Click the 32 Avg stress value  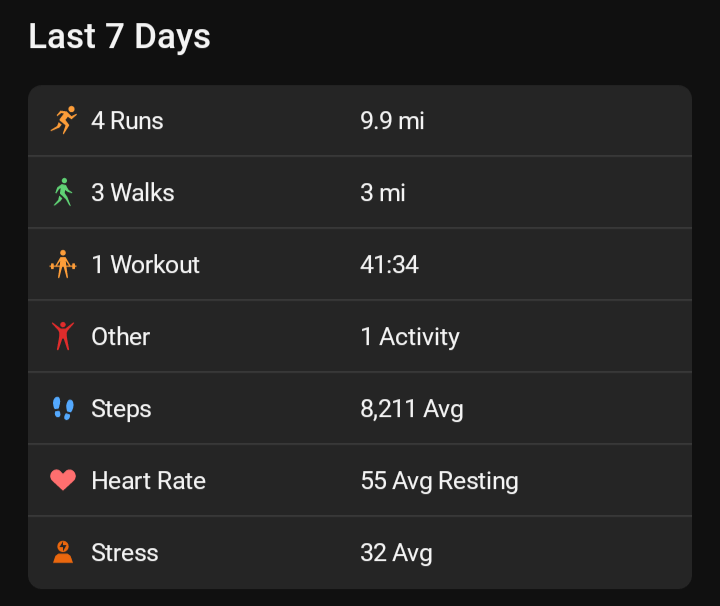396,553
